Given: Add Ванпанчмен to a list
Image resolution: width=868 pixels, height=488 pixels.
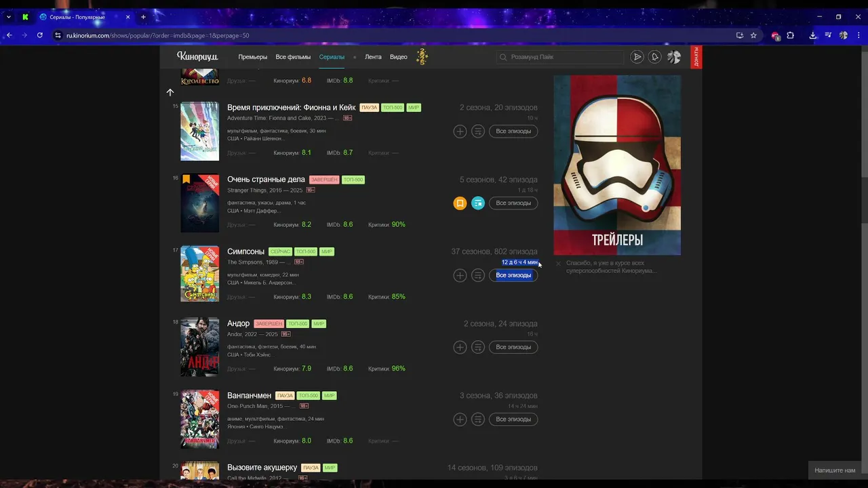Looking at the screenshot, I should point(478,419).
